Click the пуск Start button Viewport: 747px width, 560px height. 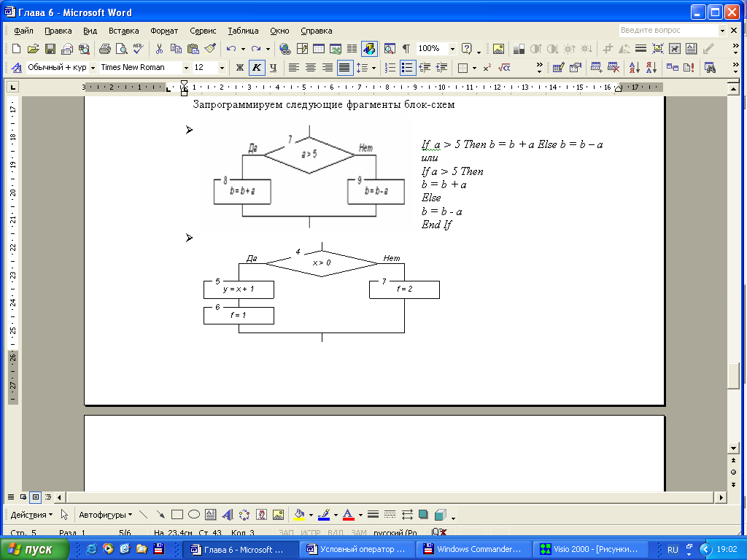(35, 549)
